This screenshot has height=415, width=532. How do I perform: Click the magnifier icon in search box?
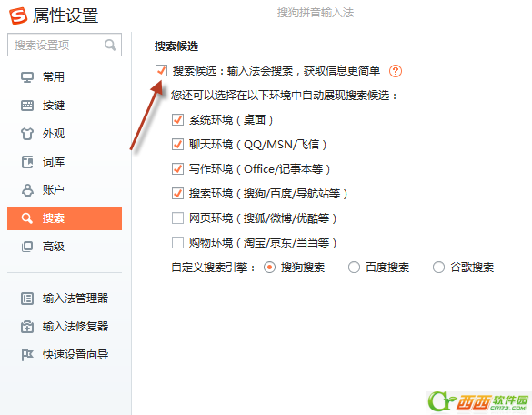click(110, 45)
